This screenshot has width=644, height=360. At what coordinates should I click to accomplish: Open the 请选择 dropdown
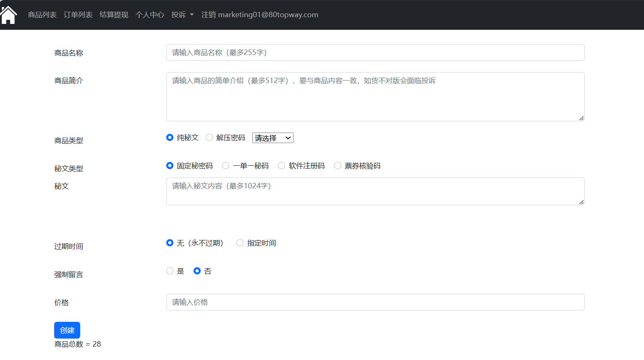(272, 138)
